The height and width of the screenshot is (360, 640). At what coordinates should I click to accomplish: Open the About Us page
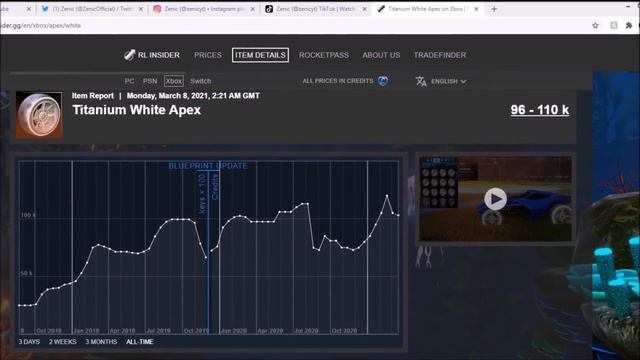[x=381, y=55]
